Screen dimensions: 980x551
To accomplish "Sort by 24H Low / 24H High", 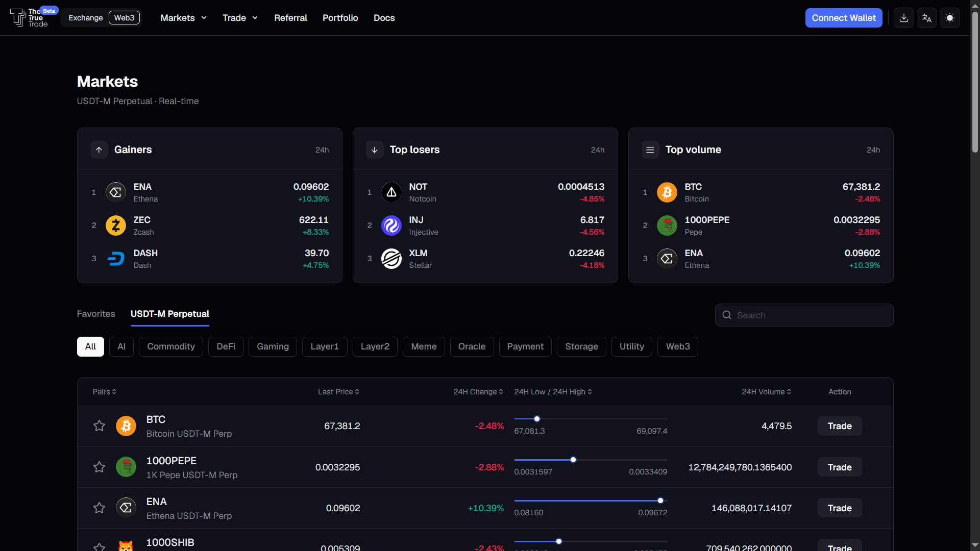I will click(553, 392).
